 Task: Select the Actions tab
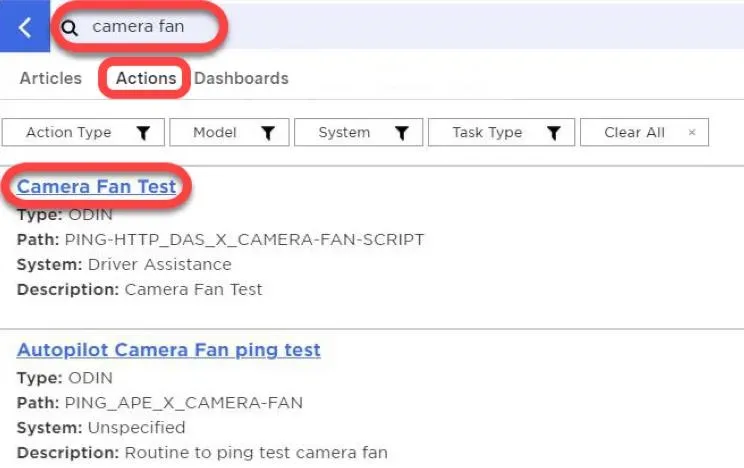tap(146, 78)
